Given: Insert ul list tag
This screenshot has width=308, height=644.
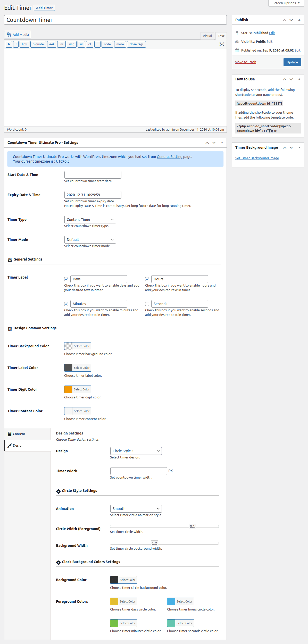Looking at the screenshot, I should (81, 44).
